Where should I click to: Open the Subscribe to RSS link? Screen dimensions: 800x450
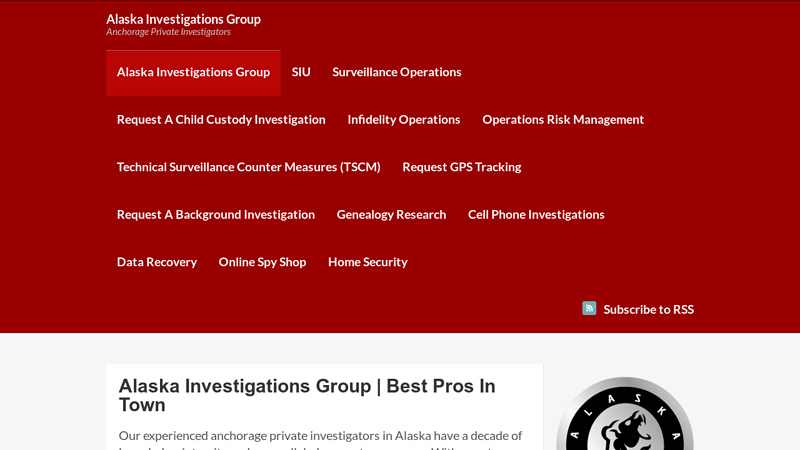point(648,309)
